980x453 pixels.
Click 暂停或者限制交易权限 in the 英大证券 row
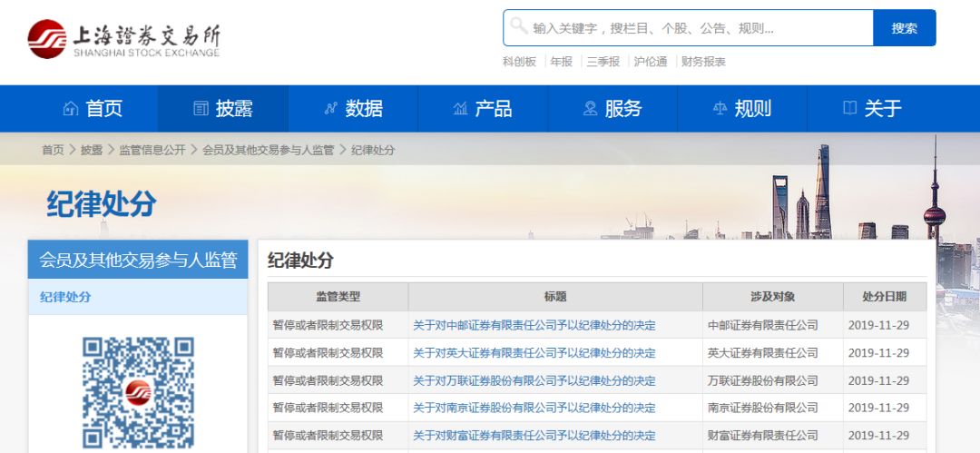[x=328, y=353]
